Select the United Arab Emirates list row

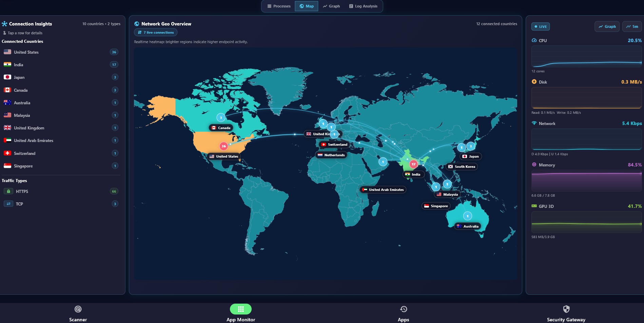(61, 140)
